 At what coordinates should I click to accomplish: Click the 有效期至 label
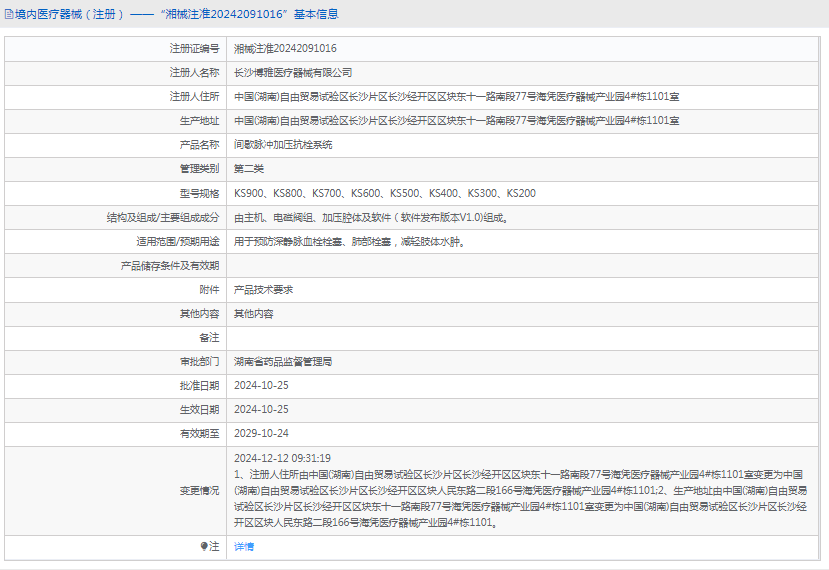click(199, 434)
